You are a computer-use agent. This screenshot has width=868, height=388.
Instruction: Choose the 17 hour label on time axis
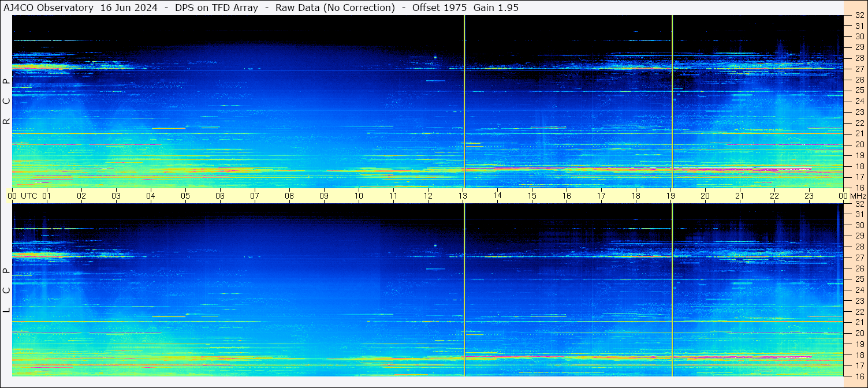point(601,196)
